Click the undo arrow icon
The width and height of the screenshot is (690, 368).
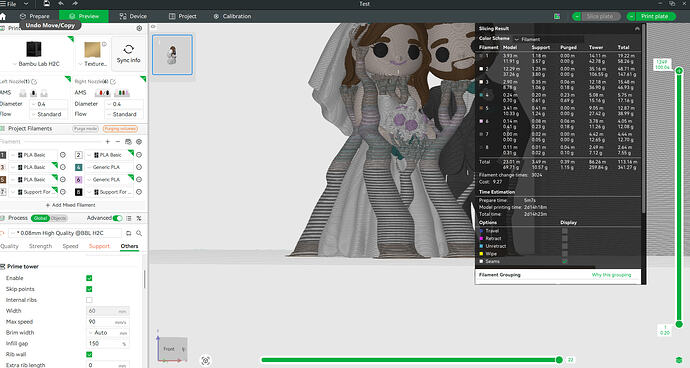point(61,4)
